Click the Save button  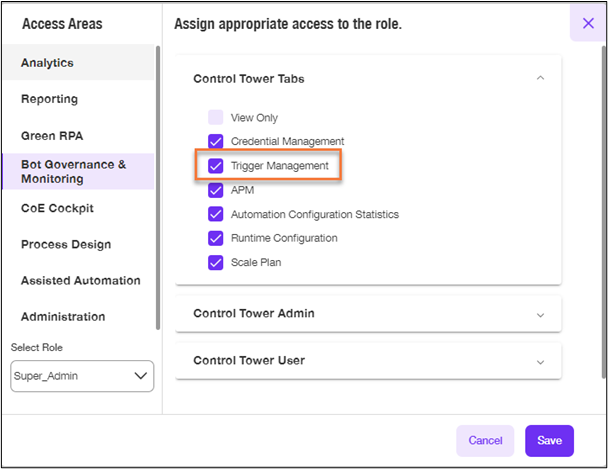point(549,440)
